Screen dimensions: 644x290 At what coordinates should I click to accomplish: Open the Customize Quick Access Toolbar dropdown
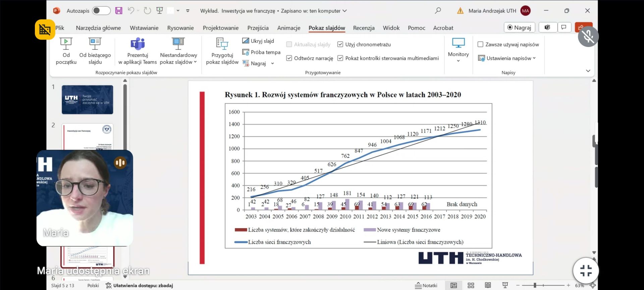pyautogui.click(x=188, y=11)
